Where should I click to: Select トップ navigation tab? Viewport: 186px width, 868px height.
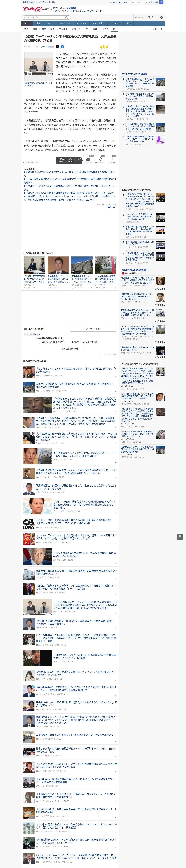[27, 24]
